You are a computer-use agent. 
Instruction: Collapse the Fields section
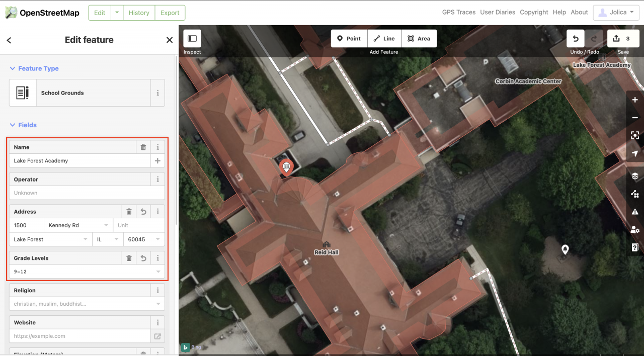(x=23, y=125)
